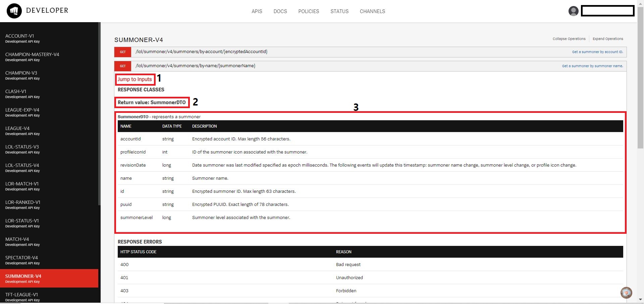Click the username field in the header
Screen dimensions: 644x304
607,11
